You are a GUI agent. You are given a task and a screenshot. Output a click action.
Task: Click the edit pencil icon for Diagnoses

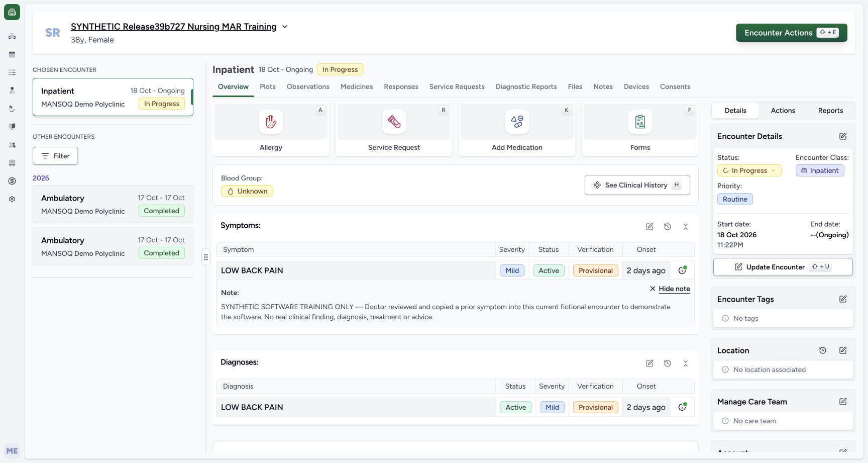(x=649, y=363)
